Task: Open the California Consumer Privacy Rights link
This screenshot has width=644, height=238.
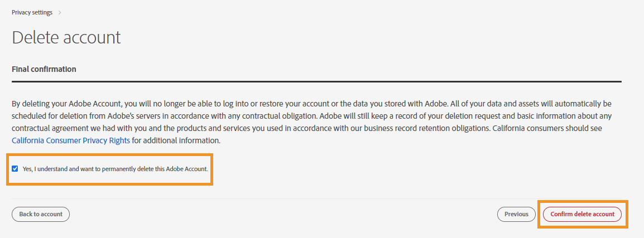Action: 71,140
